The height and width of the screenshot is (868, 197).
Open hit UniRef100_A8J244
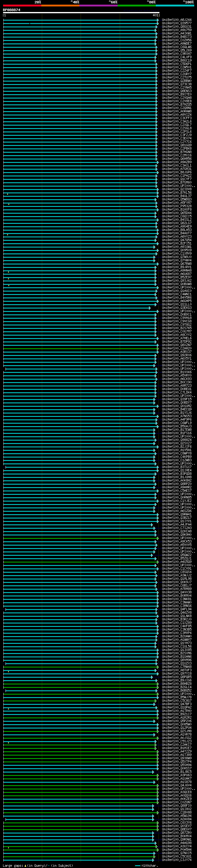pyautogui.click(x=176, y=20)
